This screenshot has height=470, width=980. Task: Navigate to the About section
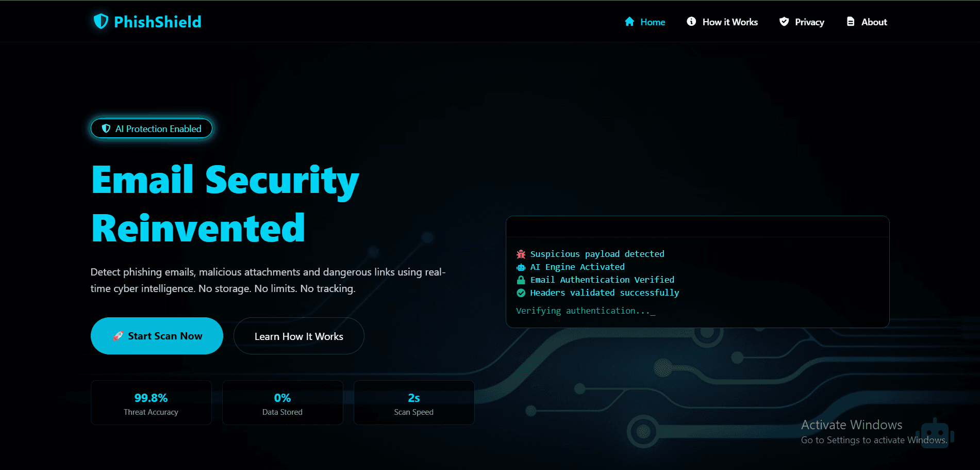[x=874, y=22]
